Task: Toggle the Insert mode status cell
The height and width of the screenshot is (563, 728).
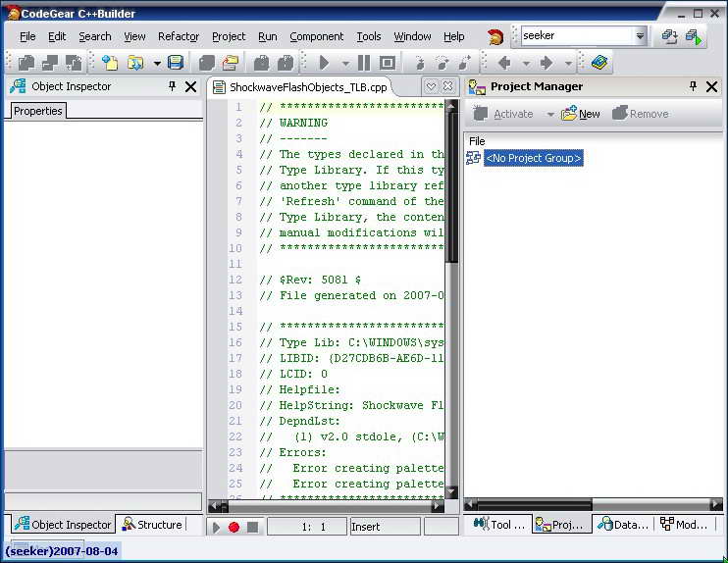Action: pos(385,527)
